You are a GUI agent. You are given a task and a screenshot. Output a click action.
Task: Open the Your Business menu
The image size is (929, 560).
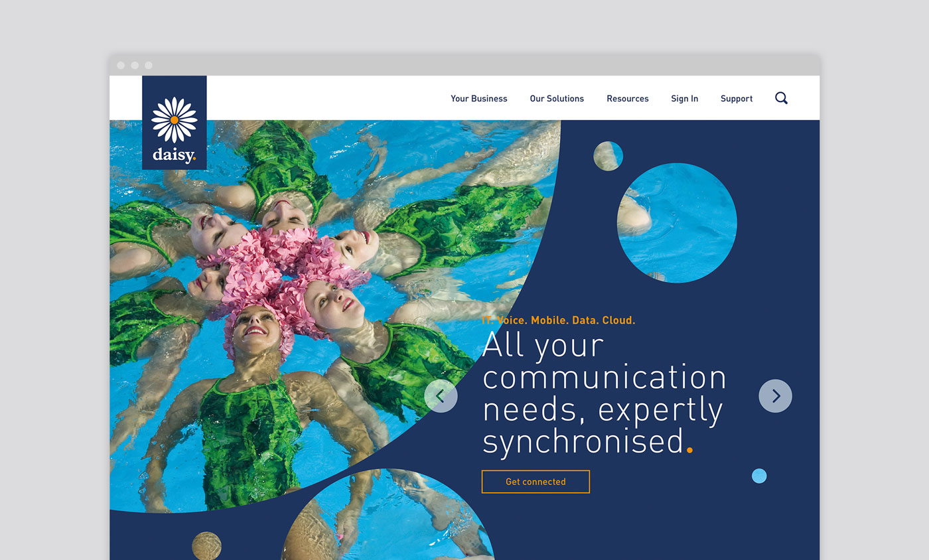pyautogui.click(x=478, y=99)
